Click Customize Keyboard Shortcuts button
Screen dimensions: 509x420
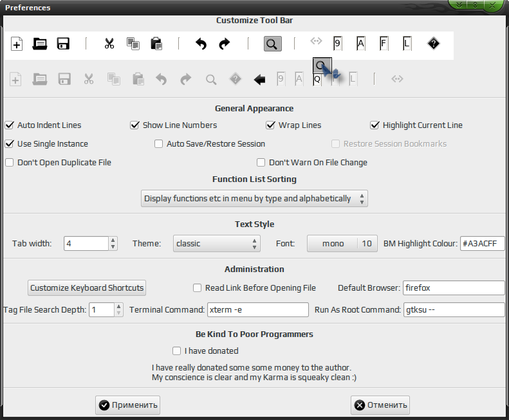click(87, 288)
